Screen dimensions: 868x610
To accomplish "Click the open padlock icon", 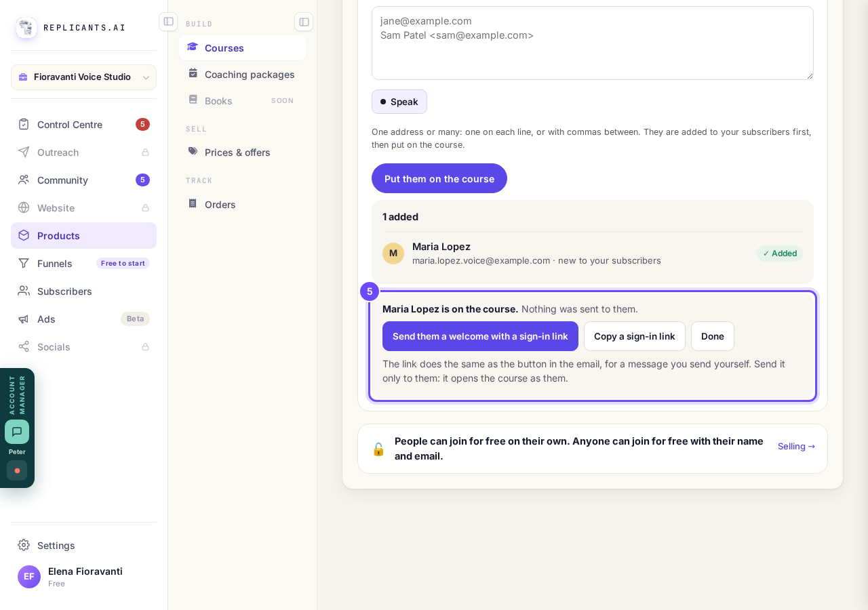I will click(x=378, y=449).
